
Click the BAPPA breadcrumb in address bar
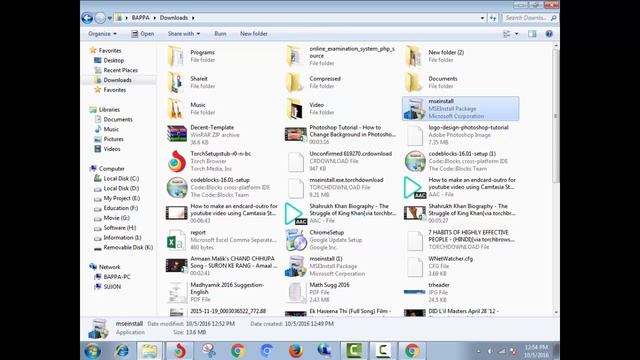140,18
